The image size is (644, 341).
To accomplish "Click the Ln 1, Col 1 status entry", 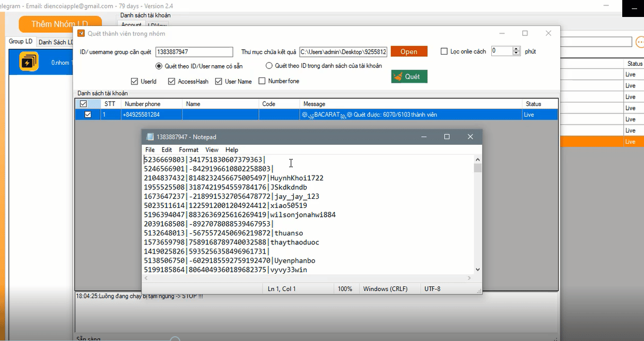I will click(x=298, y=289).
